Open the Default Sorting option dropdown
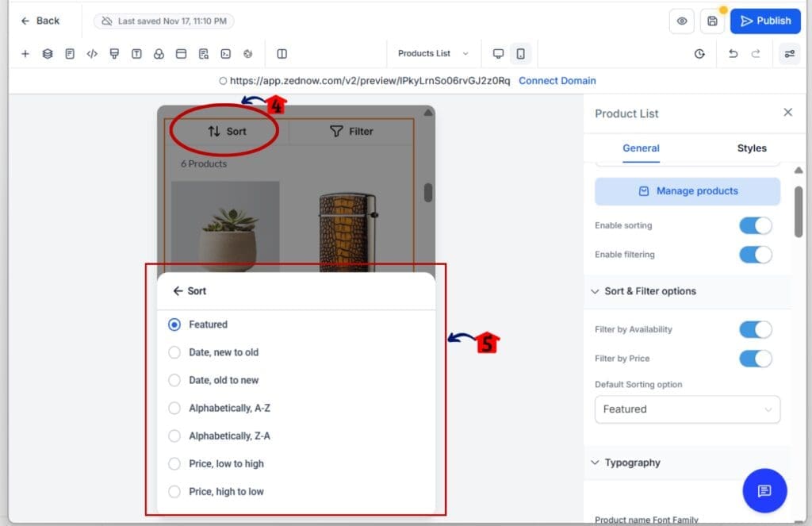 tap(687, 409)
